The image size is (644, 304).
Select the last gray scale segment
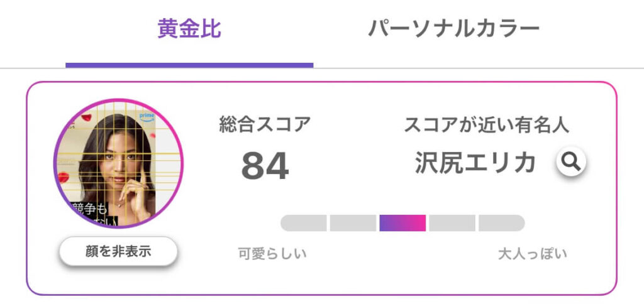click(501, 223)
